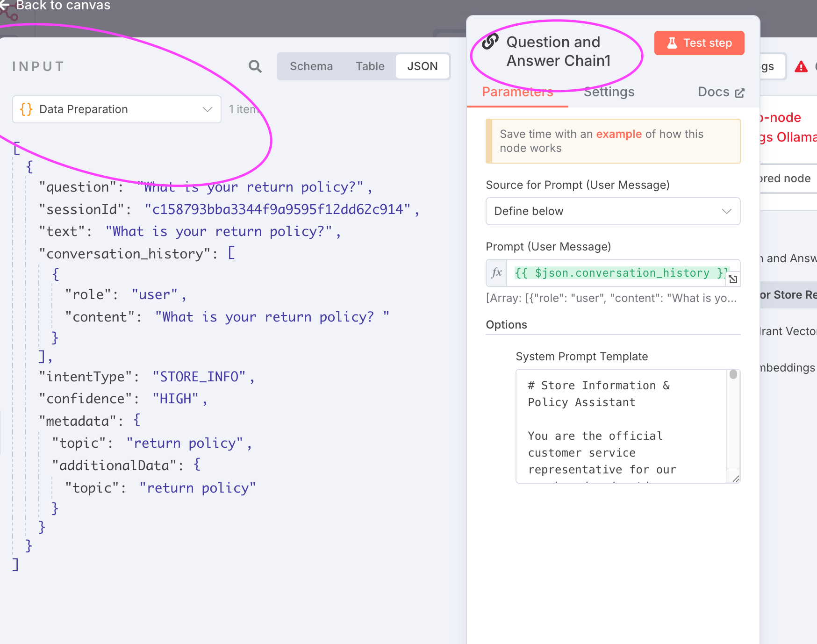
Task: Switch input view to Schema
Action: pyautogui.click(x=311, y=66)
